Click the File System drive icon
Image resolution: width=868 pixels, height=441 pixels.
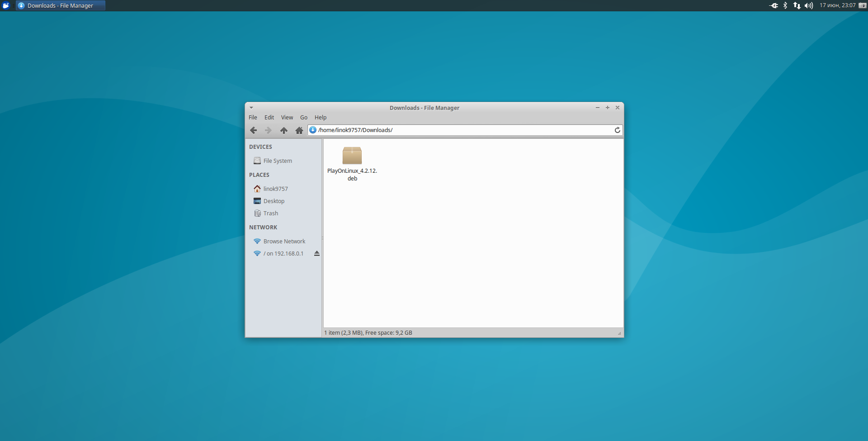tap(257, 161)
